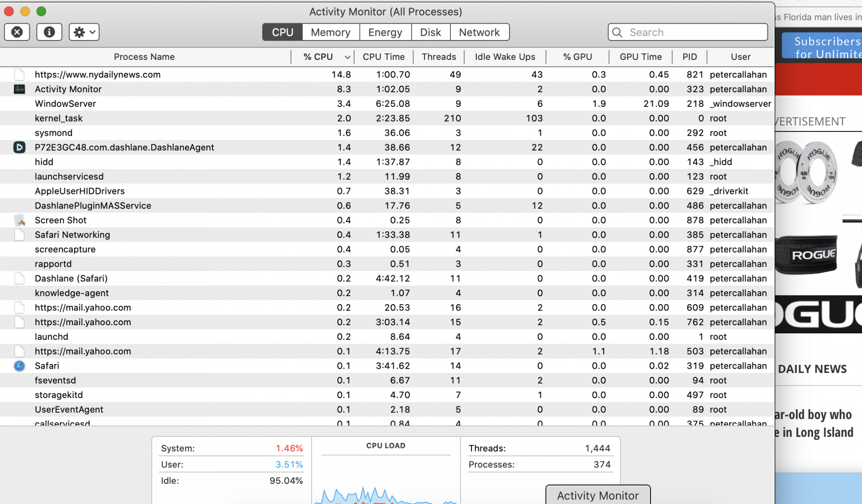This screenshot has width=862, height=504.
Task: Open the process info inspector icon
Action: point(49,32)
